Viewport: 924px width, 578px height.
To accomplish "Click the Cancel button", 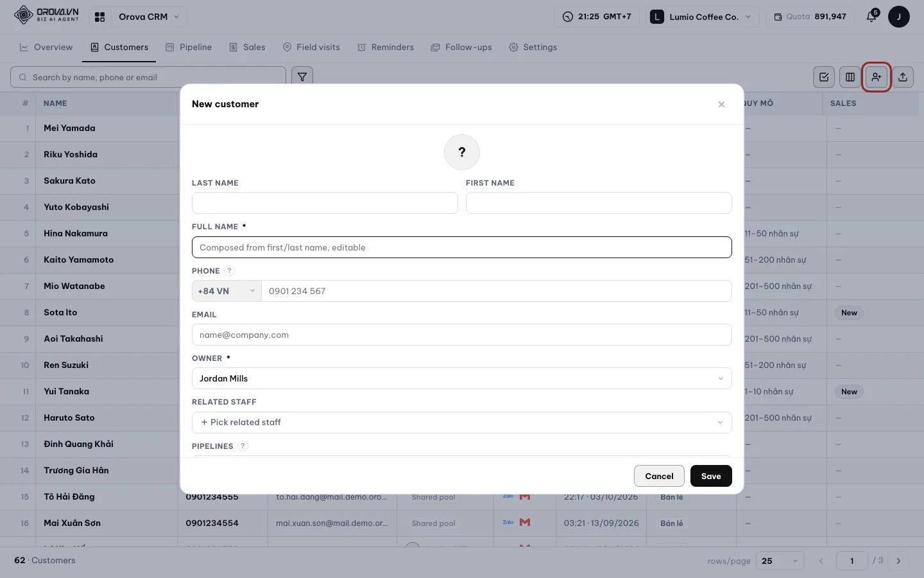I will pyautogui.click(x=659, y=476).
